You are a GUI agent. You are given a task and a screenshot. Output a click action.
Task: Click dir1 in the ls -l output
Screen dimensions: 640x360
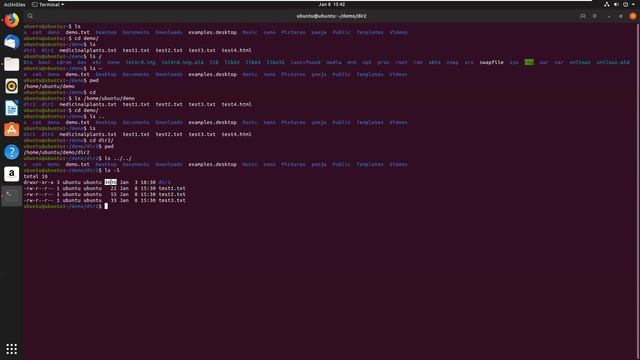point(164,182)
